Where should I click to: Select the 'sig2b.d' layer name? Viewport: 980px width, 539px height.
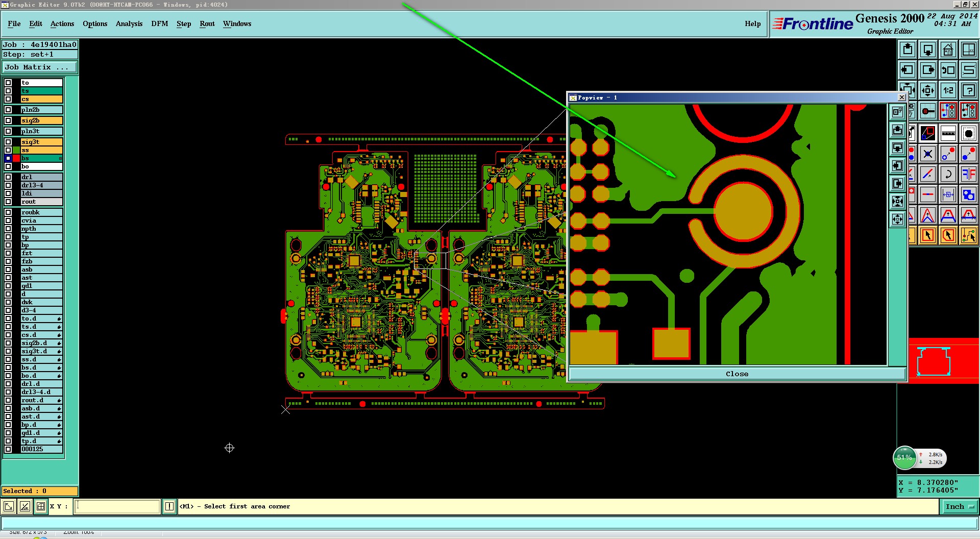click(x=41, y=343)
